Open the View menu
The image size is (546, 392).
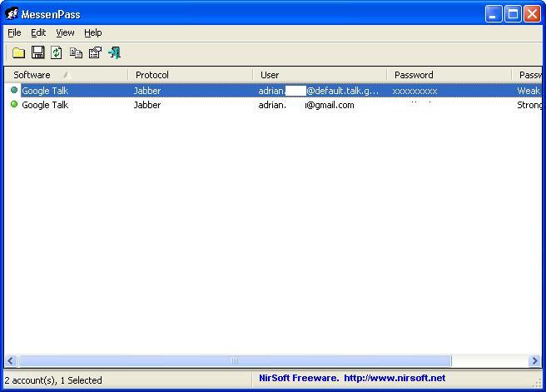point(65,32)
